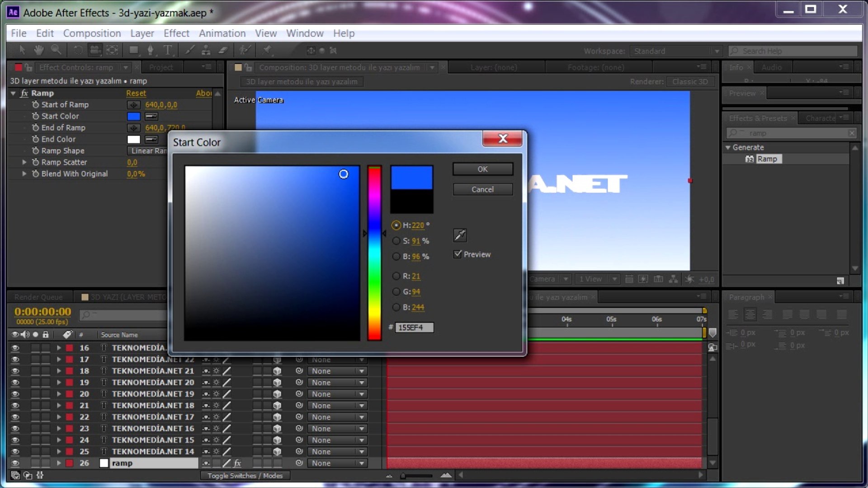
Task: Click OK in Start Color dialog
Action: (x=482, y=169)
